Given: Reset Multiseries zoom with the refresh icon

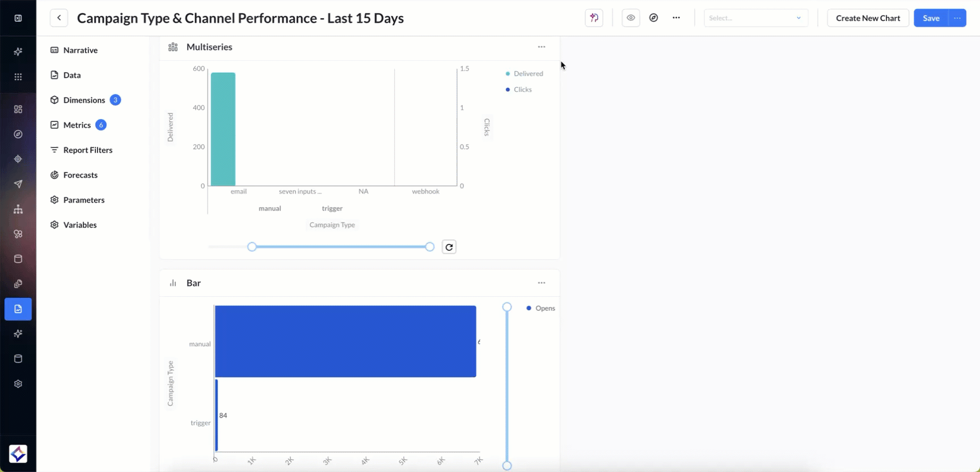Looking at the screenshot, I should coord(449,247).
